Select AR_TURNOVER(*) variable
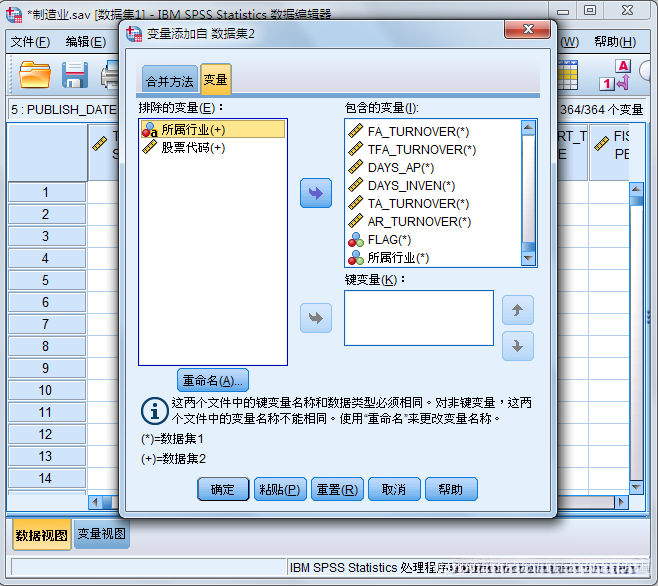Viewport: 658px width, 586px height. pyautogui.click(x=433, y=222)
